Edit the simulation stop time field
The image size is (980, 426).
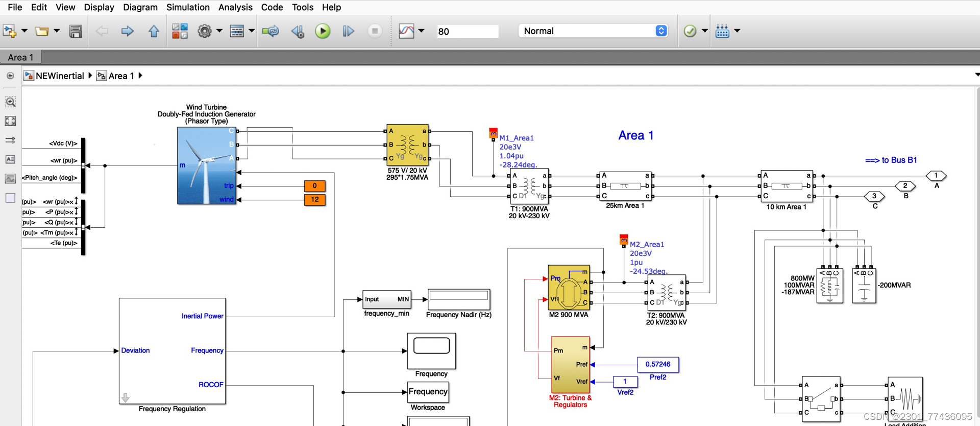(467, 31)
